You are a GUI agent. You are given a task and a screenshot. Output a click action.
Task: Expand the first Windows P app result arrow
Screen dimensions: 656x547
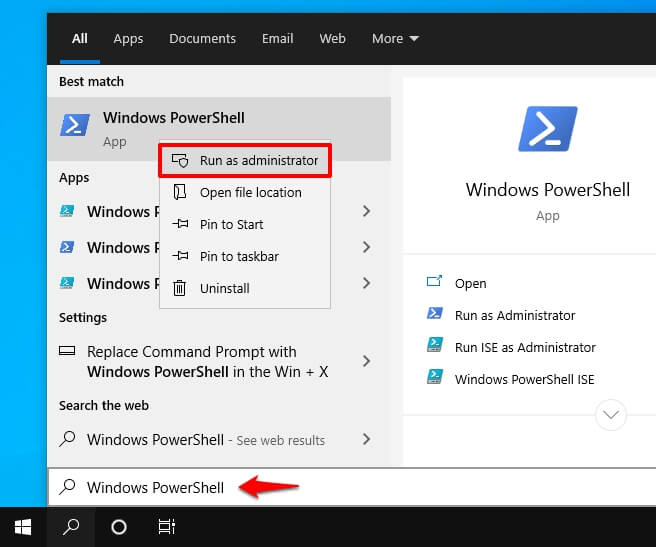pos(366,211)
